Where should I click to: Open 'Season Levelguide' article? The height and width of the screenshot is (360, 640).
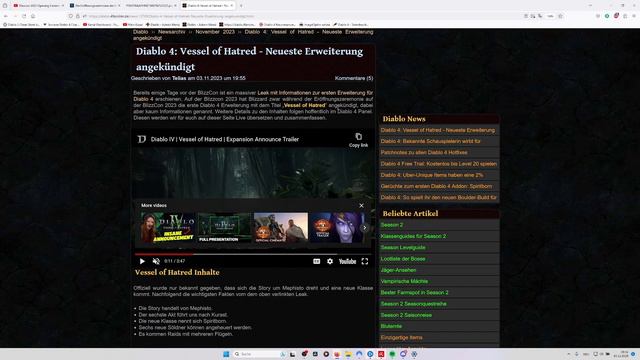click(403, 247)
